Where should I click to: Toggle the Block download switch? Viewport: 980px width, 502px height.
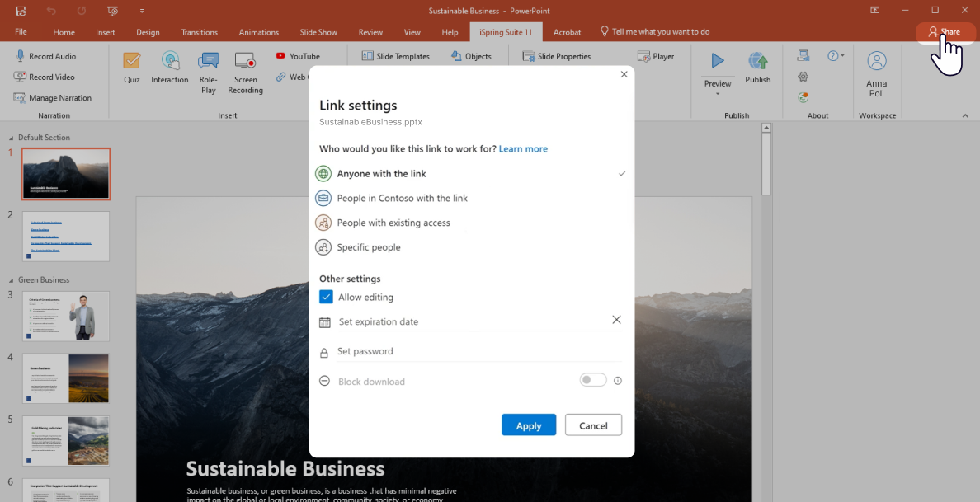coord(593,380)
